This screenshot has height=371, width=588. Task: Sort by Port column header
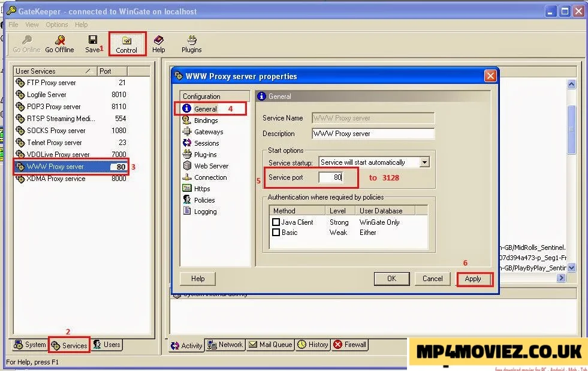tap(111, 71)
